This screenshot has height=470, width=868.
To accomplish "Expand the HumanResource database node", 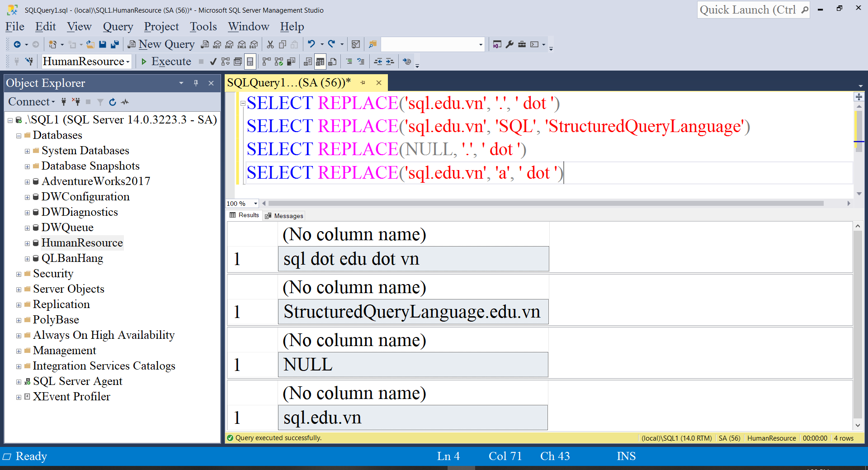I will [27, 243].
